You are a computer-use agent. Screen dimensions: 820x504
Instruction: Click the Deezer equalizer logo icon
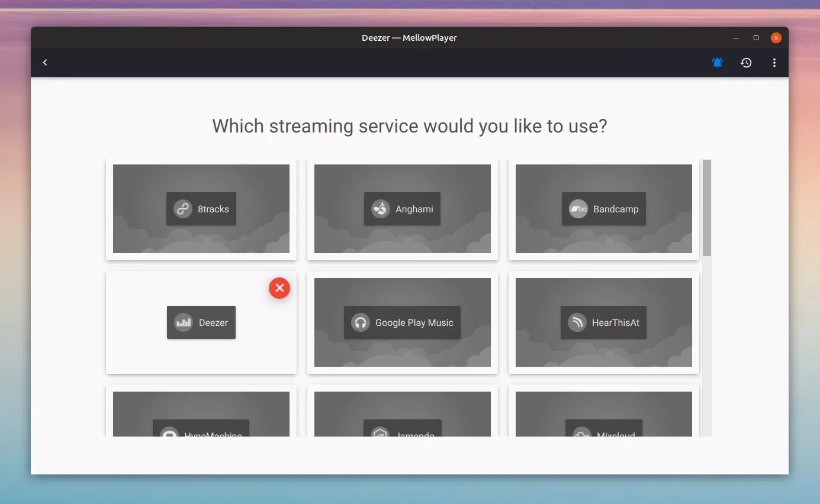[183, 322]
